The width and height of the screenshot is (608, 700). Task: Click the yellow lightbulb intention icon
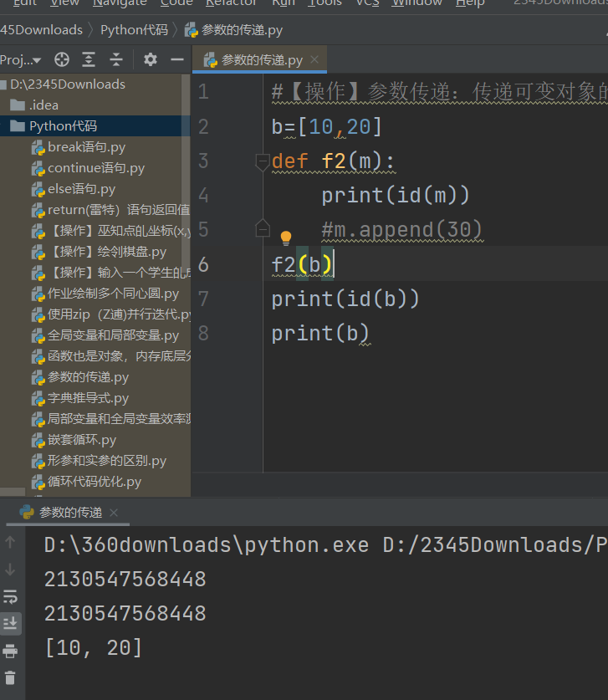pos(286,238)
